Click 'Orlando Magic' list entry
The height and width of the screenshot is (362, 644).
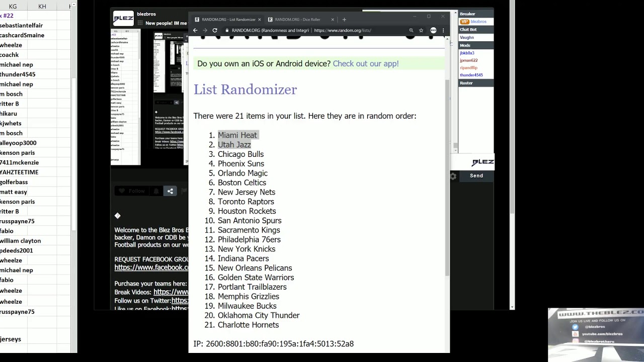pyautogui.click(x=243, y=173)
